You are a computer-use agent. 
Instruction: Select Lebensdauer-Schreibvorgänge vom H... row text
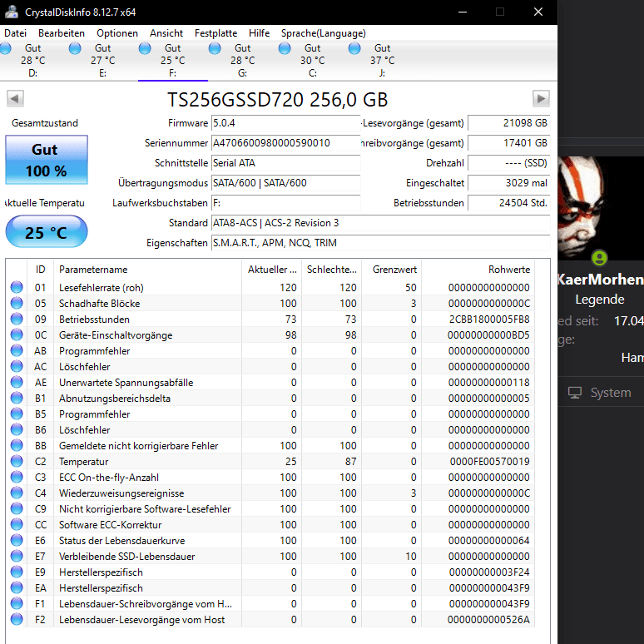coord(146,604)
